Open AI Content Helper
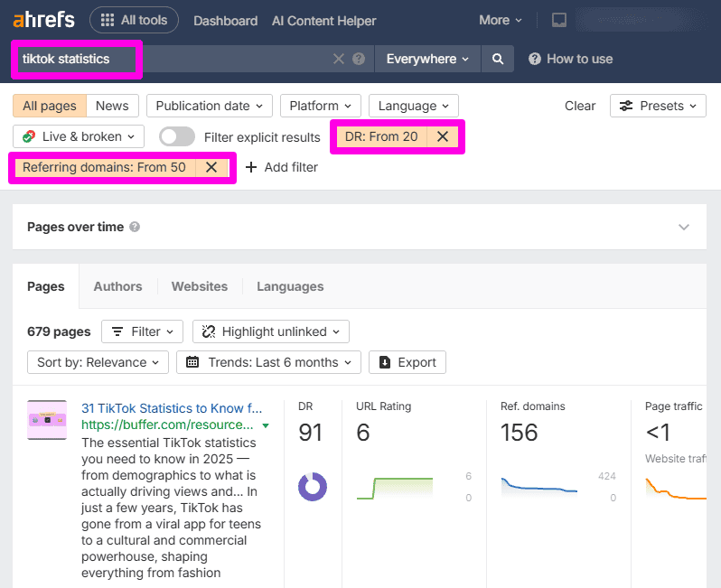This screenshot has width=721, height=588. pos(323,21)
